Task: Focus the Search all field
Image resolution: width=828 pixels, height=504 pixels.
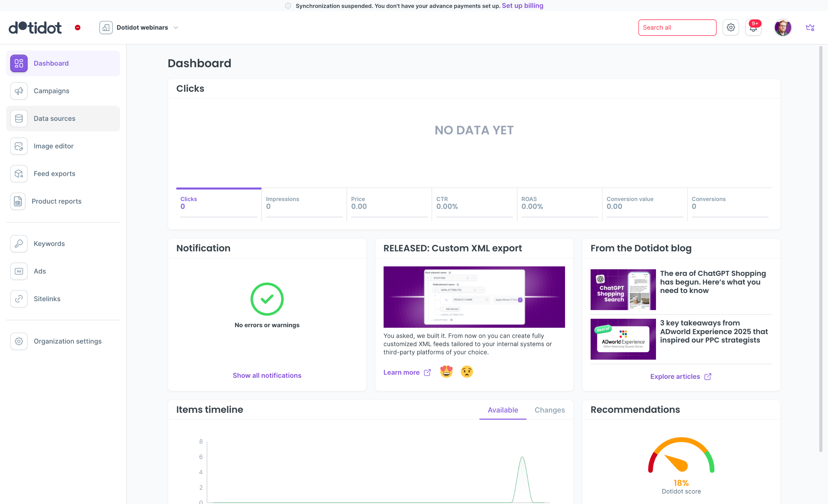Action: point(677,27)
